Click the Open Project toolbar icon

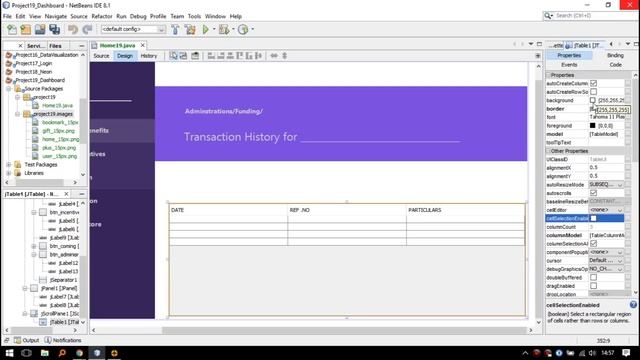tap(40, 29)
